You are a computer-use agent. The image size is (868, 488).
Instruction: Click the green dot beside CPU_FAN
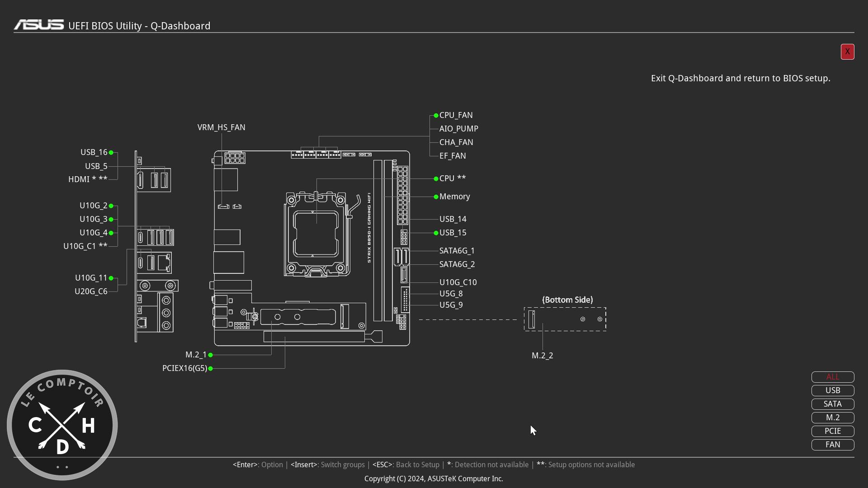(x=436, y=116)
